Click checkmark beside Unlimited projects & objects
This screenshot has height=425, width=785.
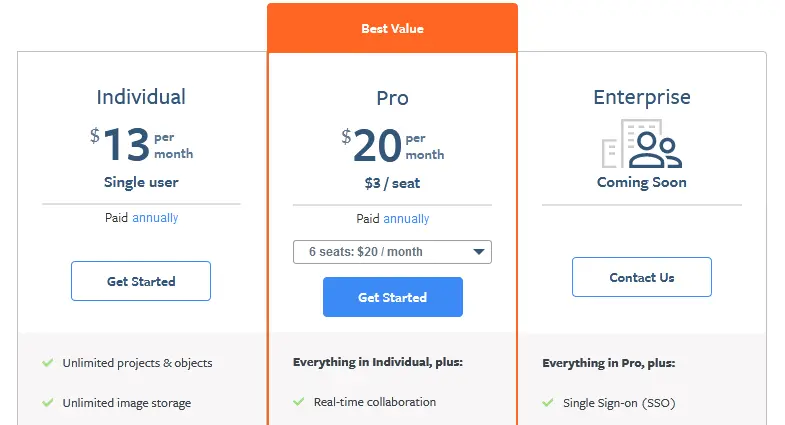(x=47, y=363)
